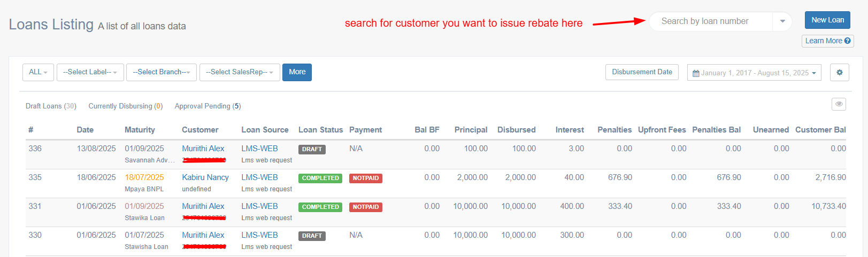Image resolution: width=868 pixels, height=257 pixels.
Task: Open the Draft Loans tab
Action: 51,106
